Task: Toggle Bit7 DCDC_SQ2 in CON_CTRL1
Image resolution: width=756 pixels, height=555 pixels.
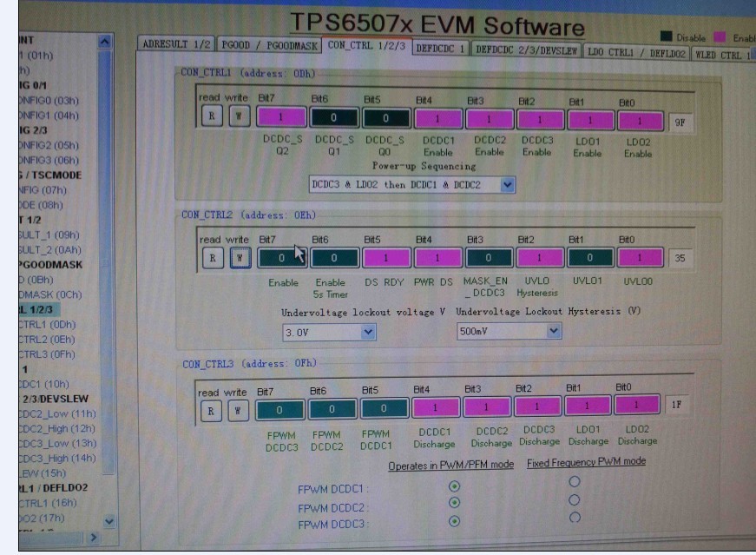Action: [x=281, y=117]
